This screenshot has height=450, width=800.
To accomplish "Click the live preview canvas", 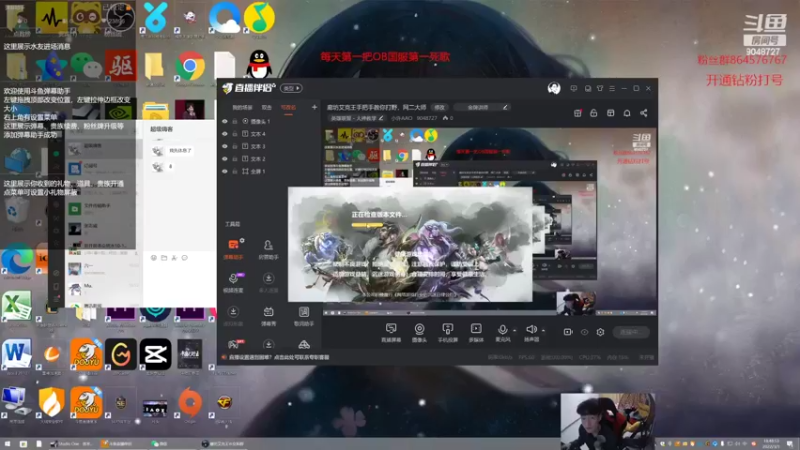I will (490, 221).
